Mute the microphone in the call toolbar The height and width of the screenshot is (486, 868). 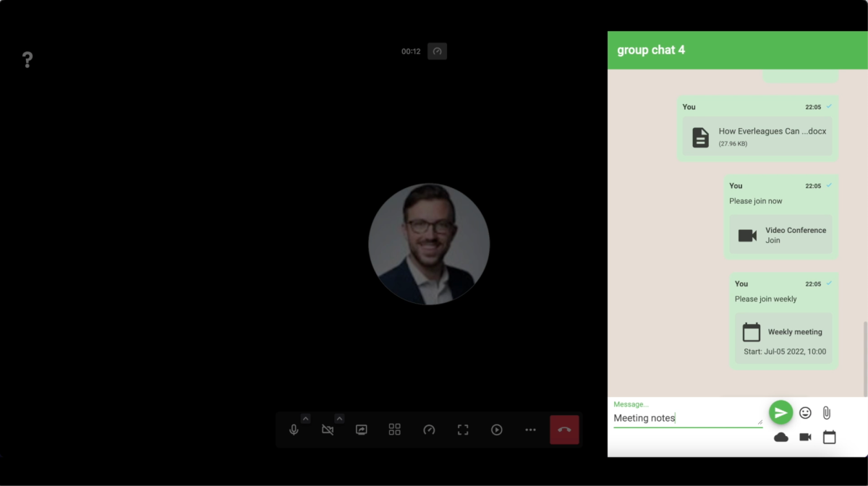[x=294, y=430]
